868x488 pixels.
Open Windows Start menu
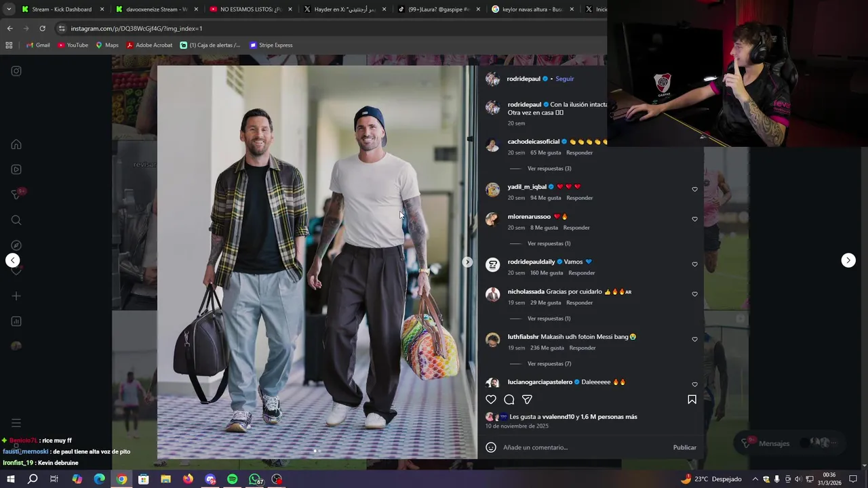[10, 479]
